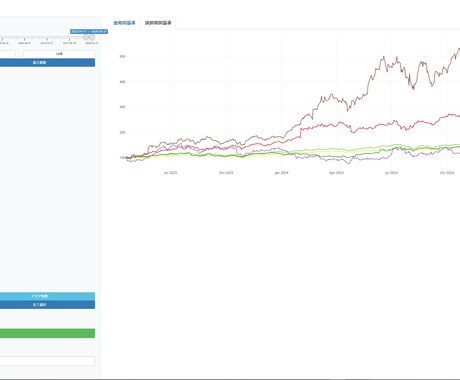This screenshot has height=380, width=460.
Task: Click the "Jul 2023" x-axis label
Action: tap(170, 173)
